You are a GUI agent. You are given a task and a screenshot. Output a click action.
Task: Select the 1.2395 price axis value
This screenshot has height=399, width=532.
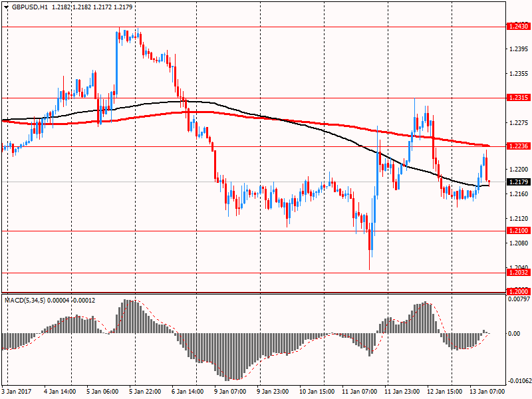coord(519,49)
